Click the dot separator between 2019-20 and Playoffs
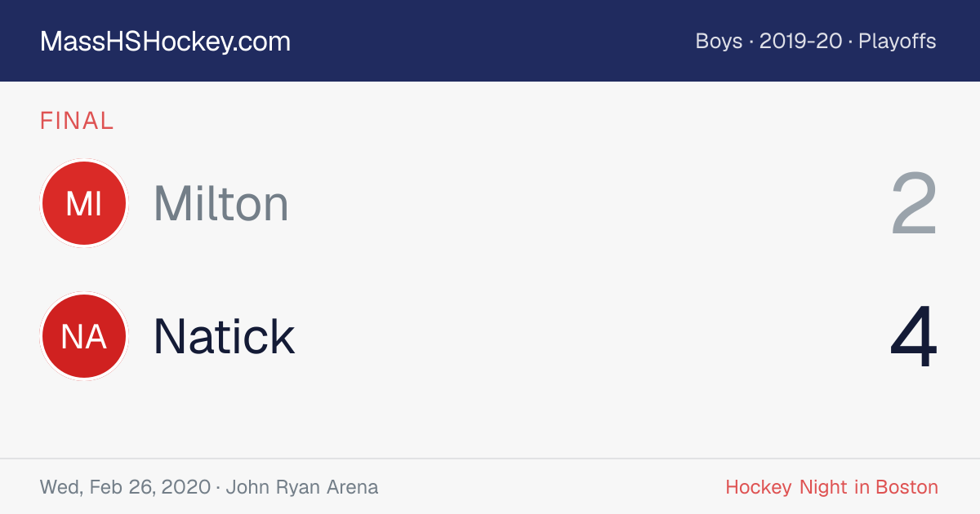980x514 pixels. (850, 42)
